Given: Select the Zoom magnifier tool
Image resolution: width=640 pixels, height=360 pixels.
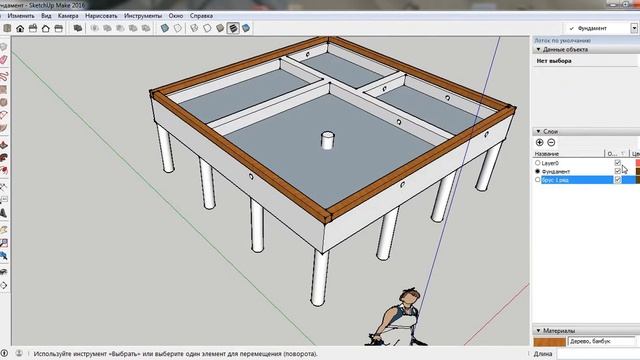Looking at the screenshot, I should [4, 243].
